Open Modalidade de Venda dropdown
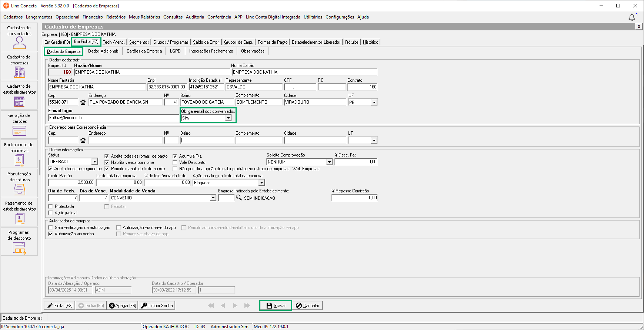The image size is (644, 330). point(213,198)
